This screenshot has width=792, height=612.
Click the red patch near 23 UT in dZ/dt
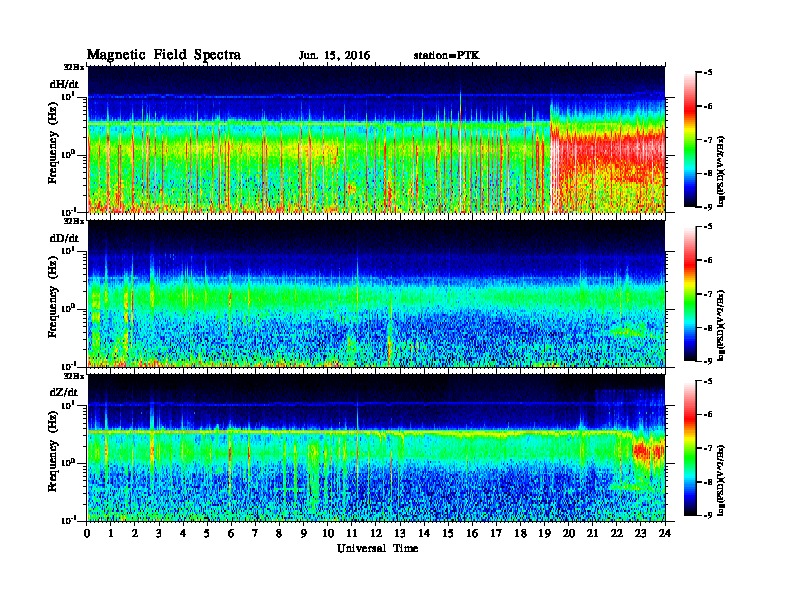coord(648,450)
